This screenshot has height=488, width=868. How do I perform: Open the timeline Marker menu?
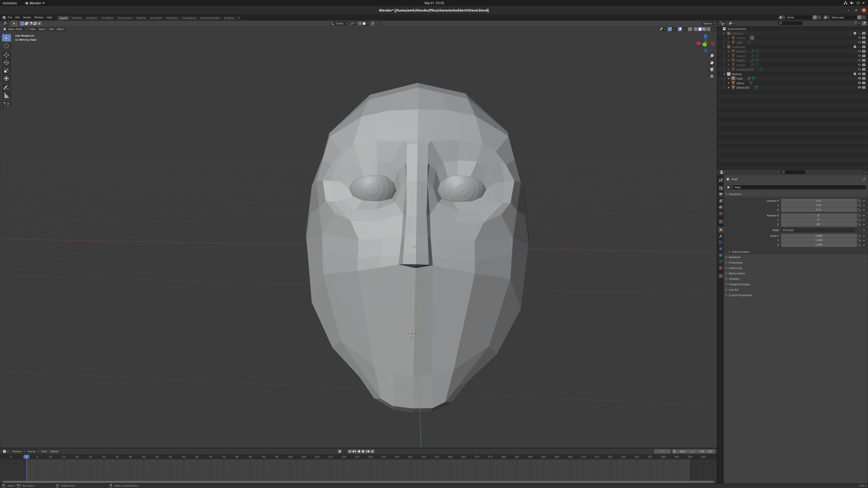(54, 452)
